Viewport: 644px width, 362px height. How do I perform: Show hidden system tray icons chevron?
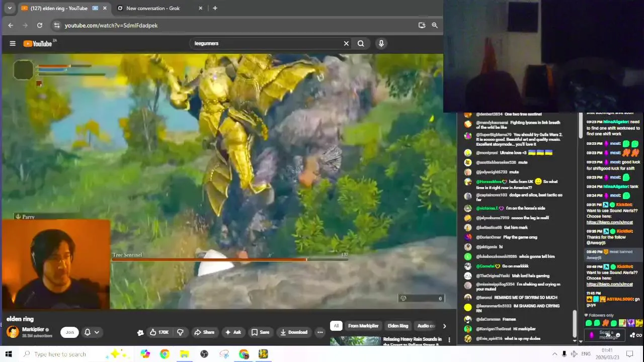point(554,354)
